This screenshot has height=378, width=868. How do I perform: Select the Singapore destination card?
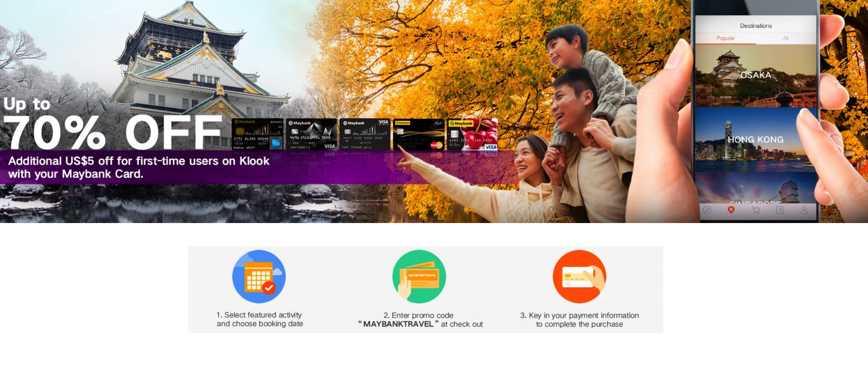pos(756,188)
